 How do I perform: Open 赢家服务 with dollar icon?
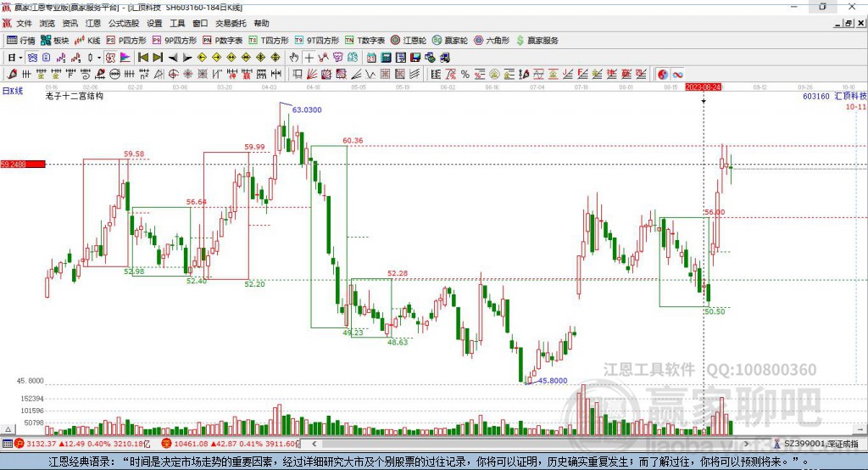click(x=537, y=41)
